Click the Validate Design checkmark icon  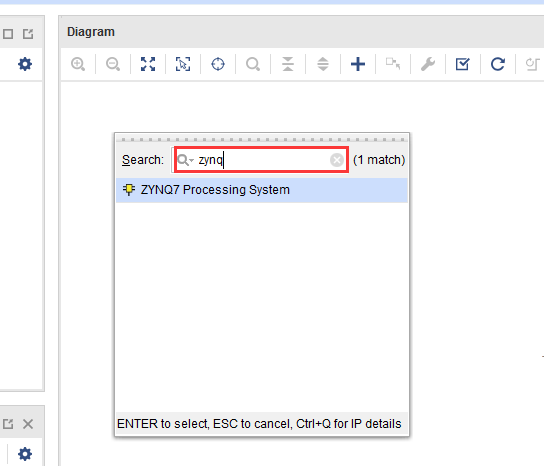click(x=463, y=64)
